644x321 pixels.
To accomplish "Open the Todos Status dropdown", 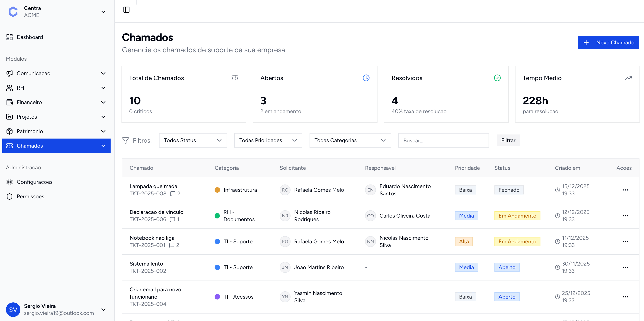I will tap(193, 140).
